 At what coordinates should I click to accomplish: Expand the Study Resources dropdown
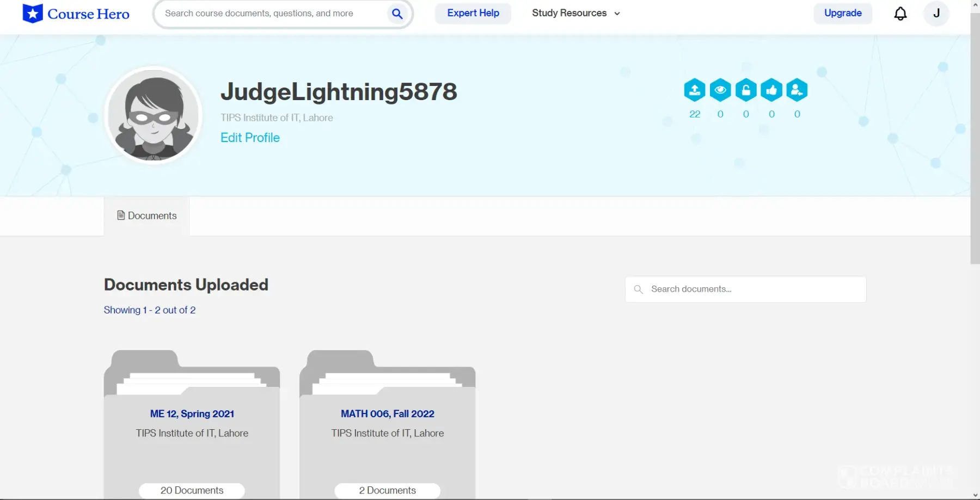click(x=575, y=13)
